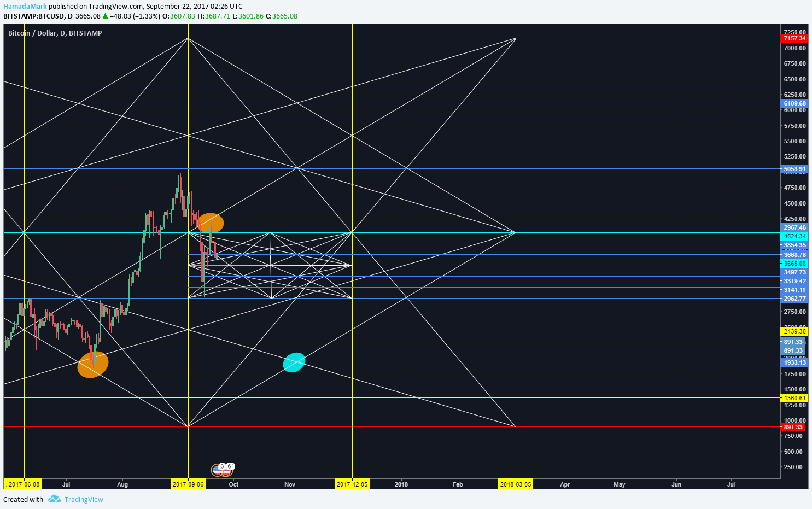Click the red 891.33 price label
The height and width of the screenshot is (509, 812).
(x=793, y=427)
